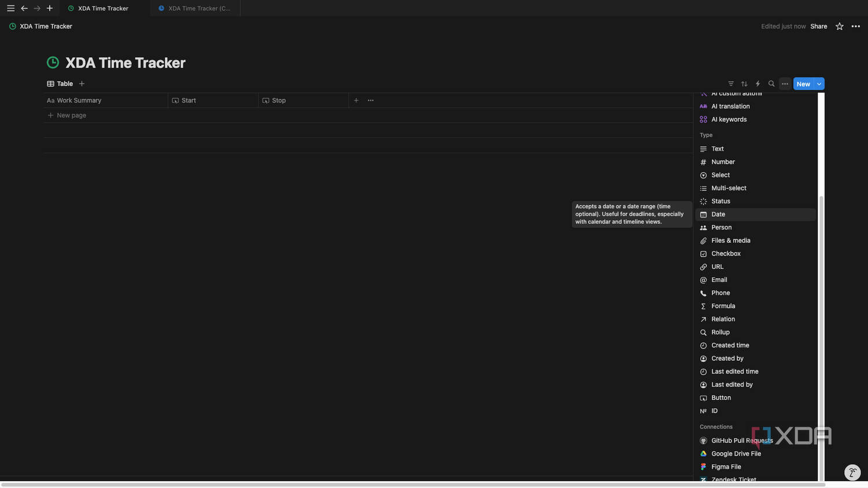Click the Work Summary column header
The image size is (868, 488).
pyautogui.click(x=105, y=100)
